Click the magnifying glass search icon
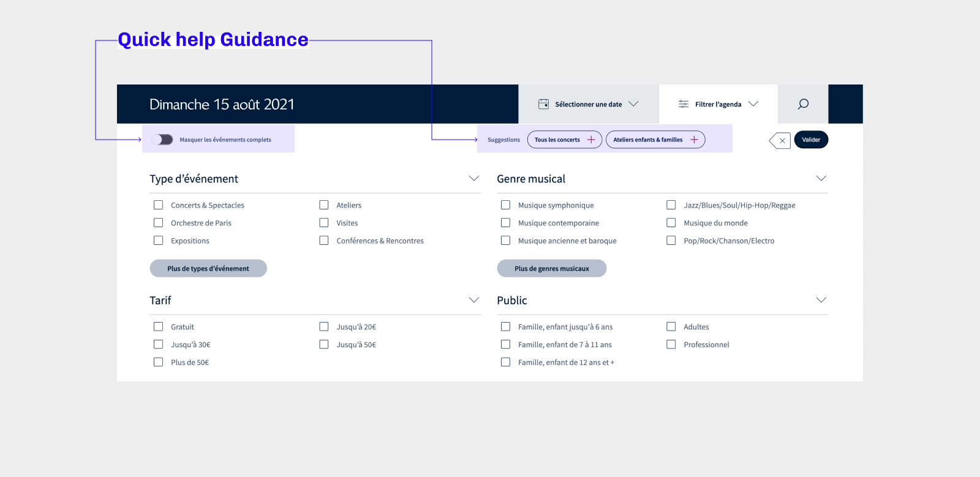The image size is (980, 477). point(803,104)
